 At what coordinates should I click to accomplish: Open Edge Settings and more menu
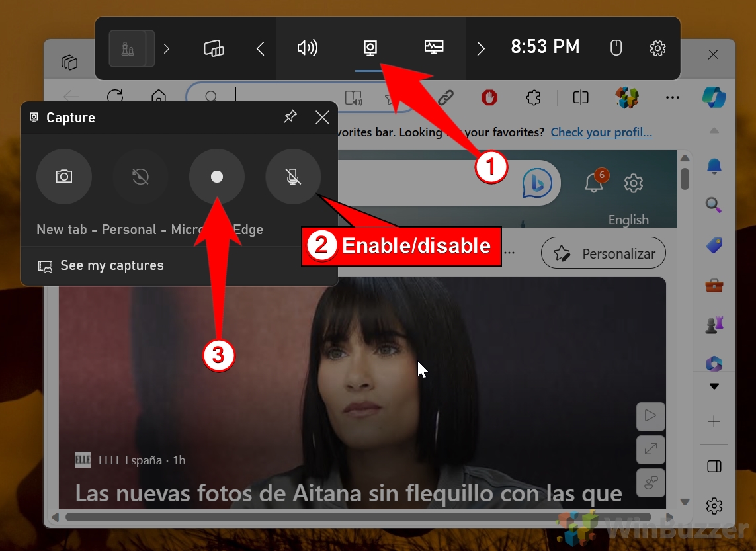tap(672, 97)
